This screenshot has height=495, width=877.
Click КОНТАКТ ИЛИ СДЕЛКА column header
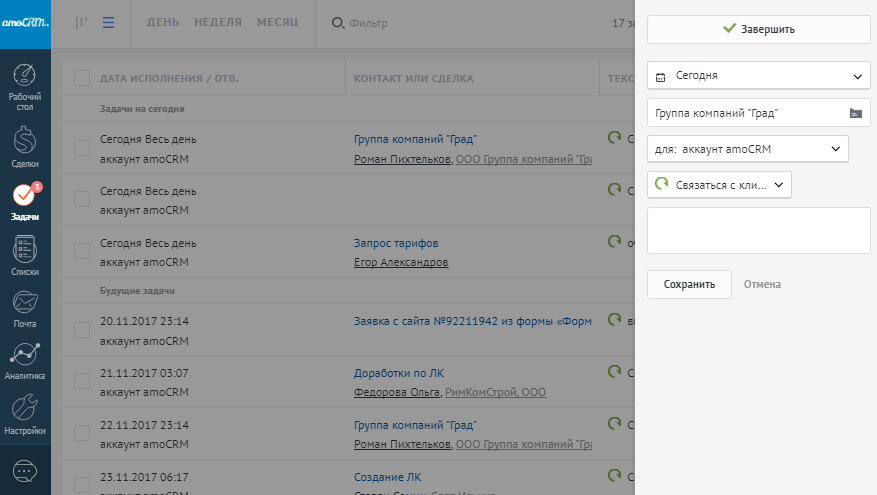coord(413,78)
